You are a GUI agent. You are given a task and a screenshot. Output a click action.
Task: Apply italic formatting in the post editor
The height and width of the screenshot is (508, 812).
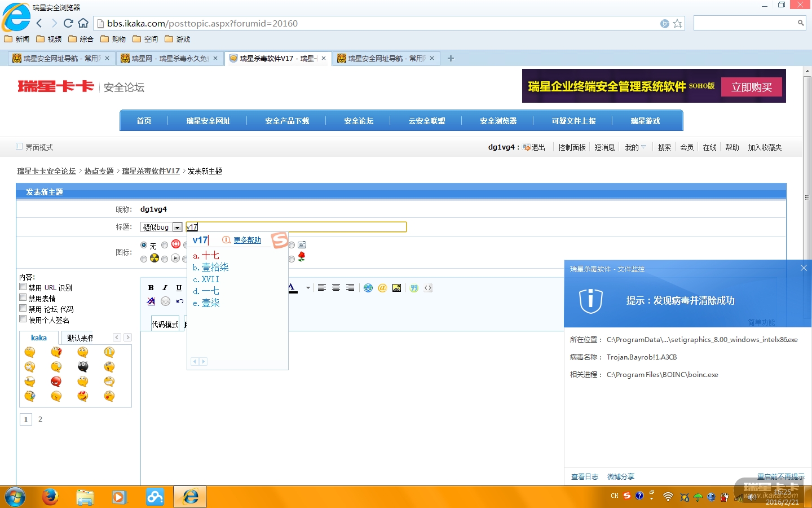[165, 288]
